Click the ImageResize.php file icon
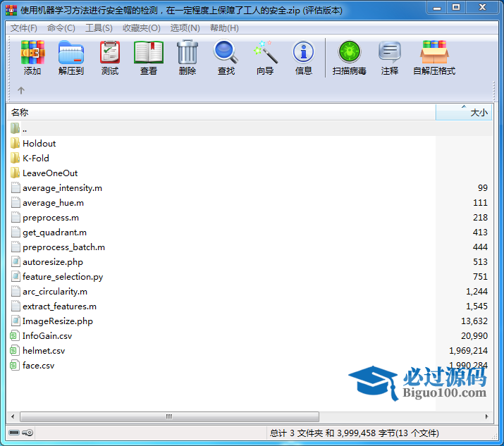This screenshot has height=446, width=504. tap(16, 321)
